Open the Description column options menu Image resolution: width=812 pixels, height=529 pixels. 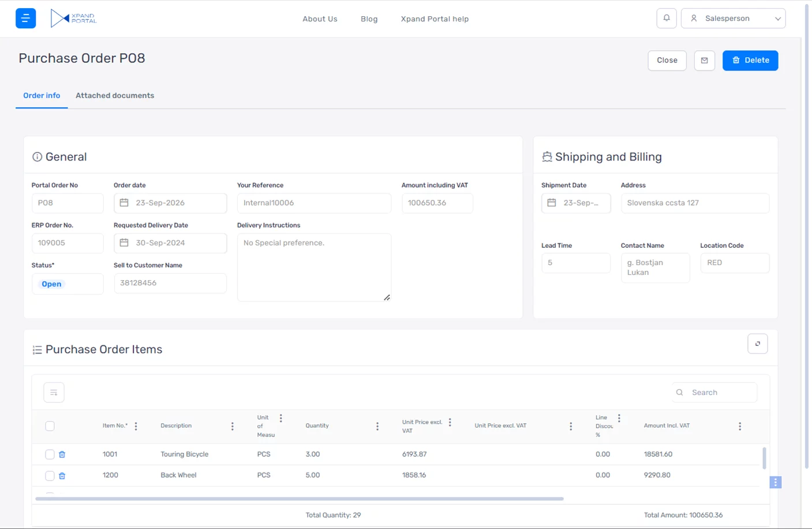tap(233, 426)
